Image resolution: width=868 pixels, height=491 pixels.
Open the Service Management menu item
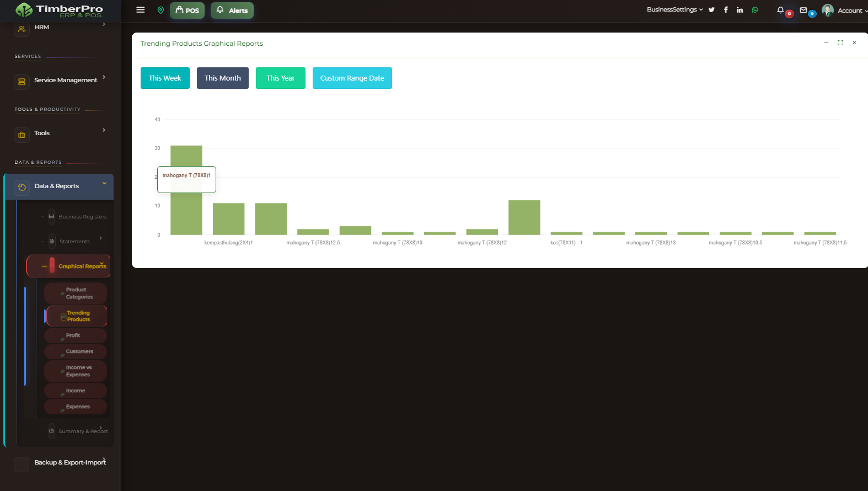(66, 80)
